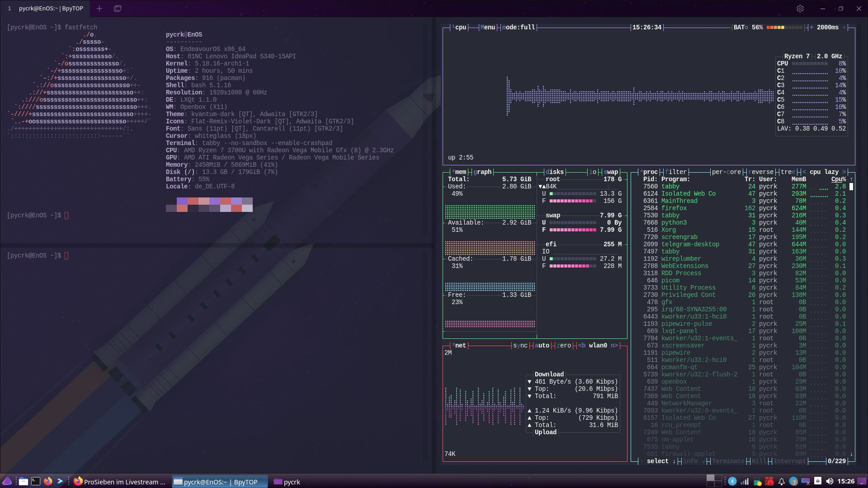Click Terminate in proc footer
This screenshot has width=868, height=488.
coord(728,461)
